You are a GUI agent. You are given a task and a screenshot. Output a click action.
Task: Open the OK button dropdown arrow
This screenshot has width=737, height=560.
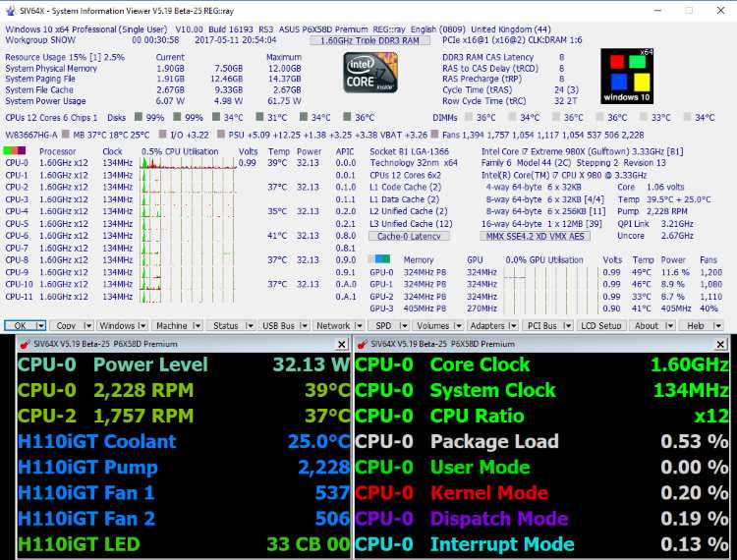[41, 325]
